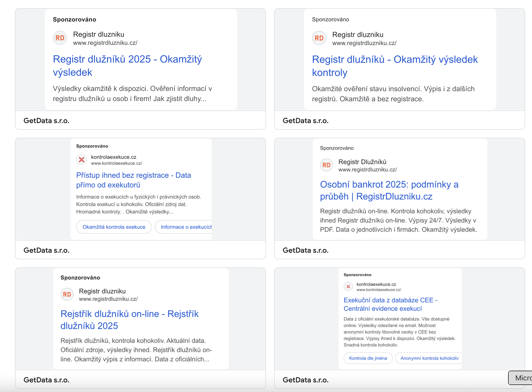The width and height of the screenshot is (532, 392).
Task: Open 'Registr dlužníků - Okamžitý výsledek kontroly' headline
Action: [395, 66]
